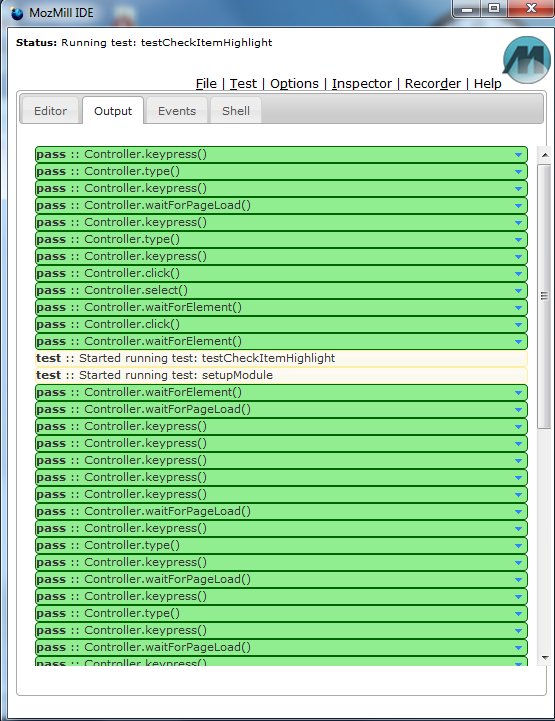Expand click() row directly above Controller.select()
The width and height of the screenshot is (555, 721).
coord(518,274)
